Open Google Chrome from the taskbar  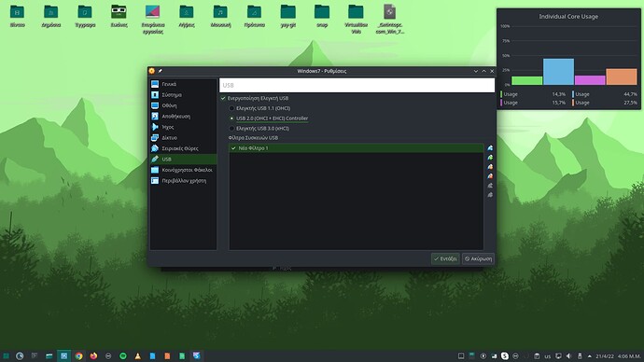(78, 355)
